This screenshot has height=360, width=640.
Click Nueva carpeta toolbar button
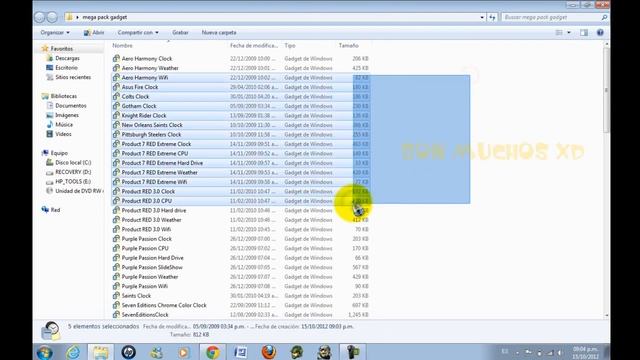click(x=219, y=33)
